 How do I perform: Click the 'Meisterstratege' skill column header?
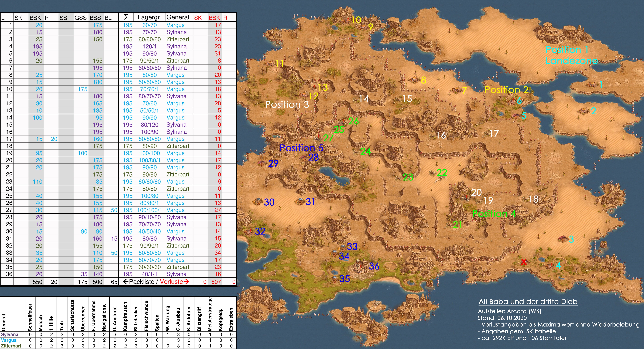click(210, 314)
